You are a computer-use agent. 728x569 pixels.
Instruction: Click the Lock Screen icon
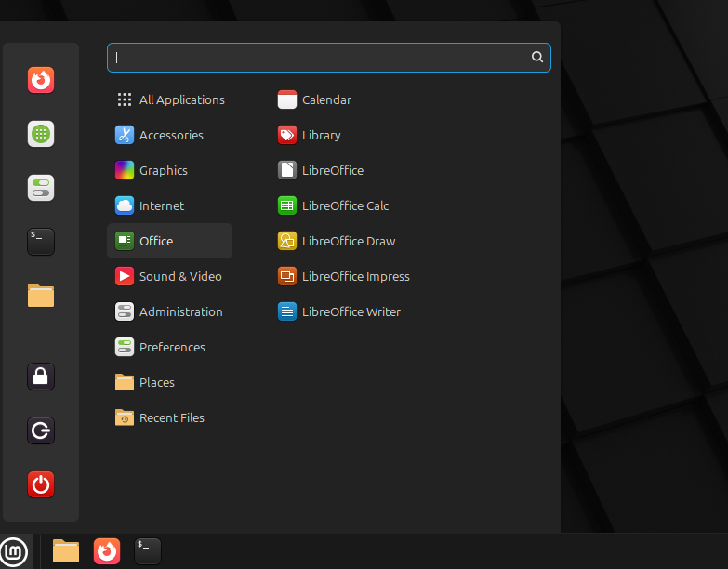tap(41, 377)
